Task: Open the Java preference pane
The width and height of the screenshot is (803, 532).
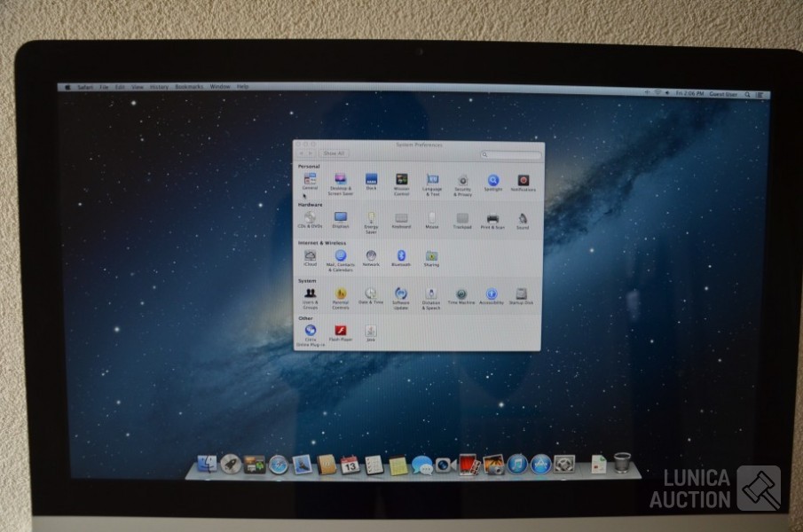Action: pos(371,333)
